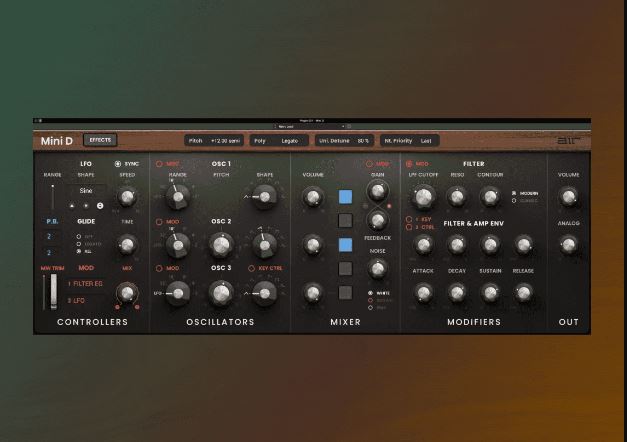
Task: Click the left red dot under MIX knob
Action: tap(117, 307)
